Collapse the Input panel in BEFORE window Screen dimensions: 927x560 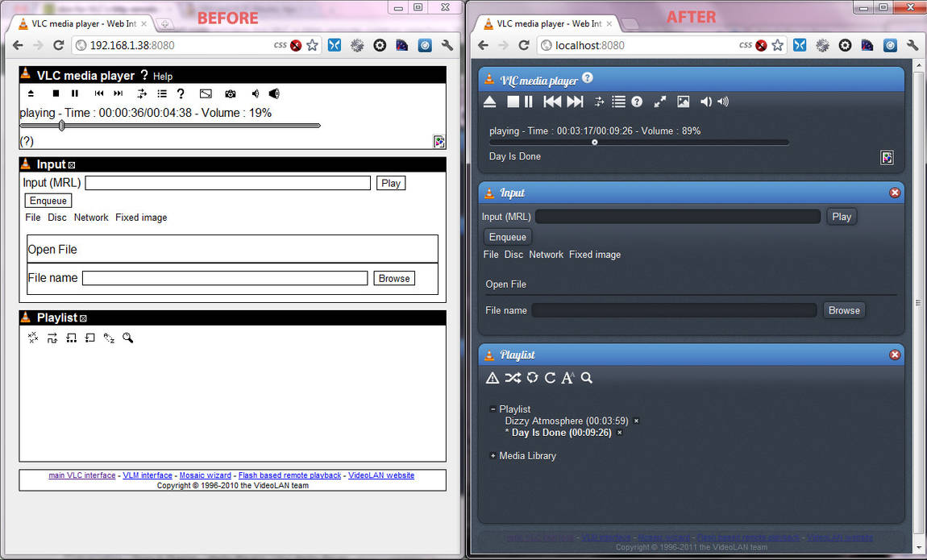(x=72, y=165)
